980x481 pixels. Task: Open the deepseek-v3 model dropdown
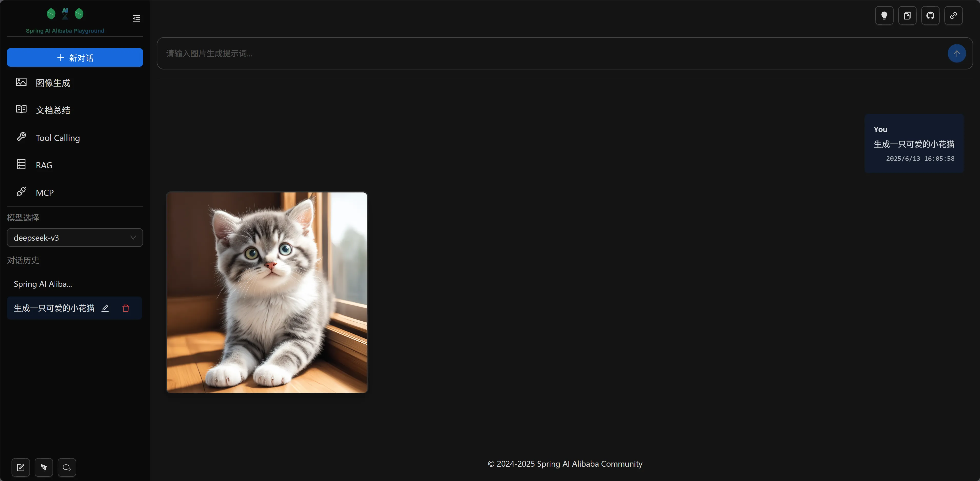tap(75, 238)
